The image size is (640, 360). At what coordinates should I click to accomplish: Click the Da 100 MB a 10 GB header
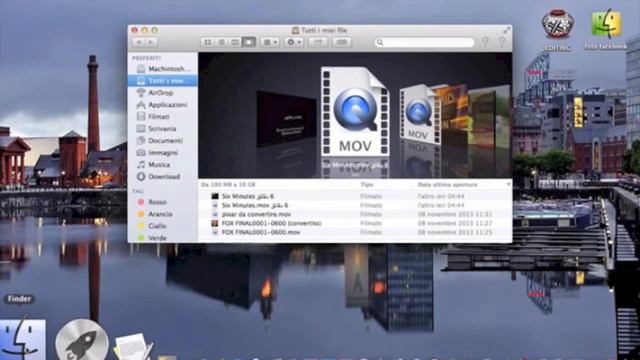(228, 185)
